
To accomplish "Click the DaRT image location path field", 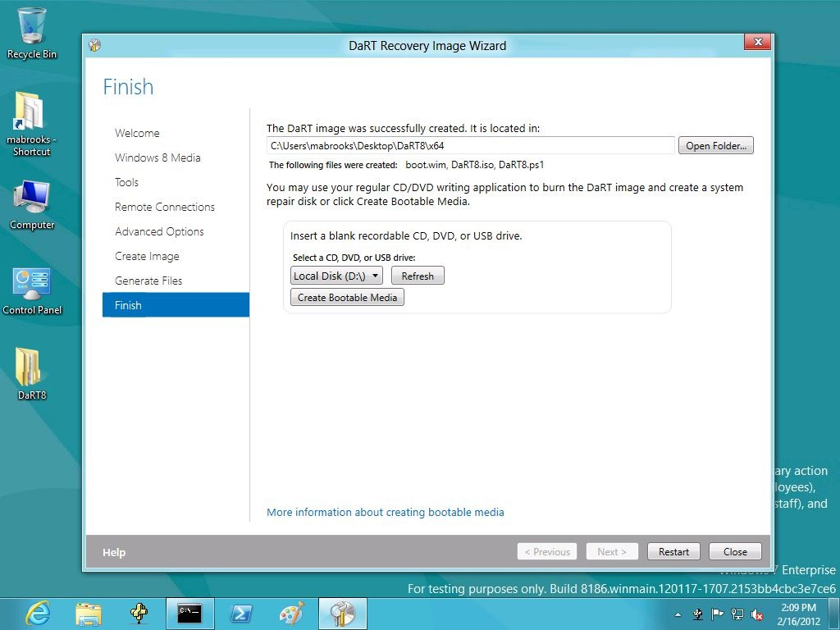I will (470, 146).
